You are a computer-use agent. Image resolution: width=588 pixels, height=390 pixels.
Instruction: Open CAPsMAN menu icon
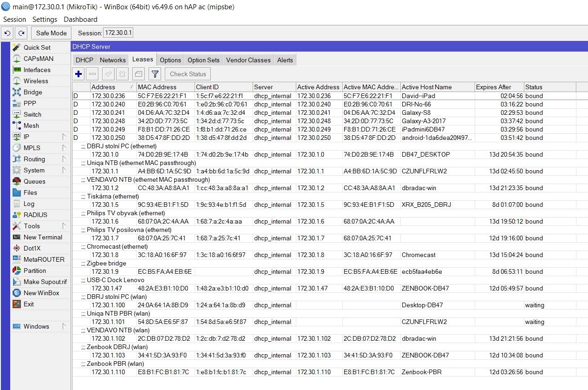(17, 59)
